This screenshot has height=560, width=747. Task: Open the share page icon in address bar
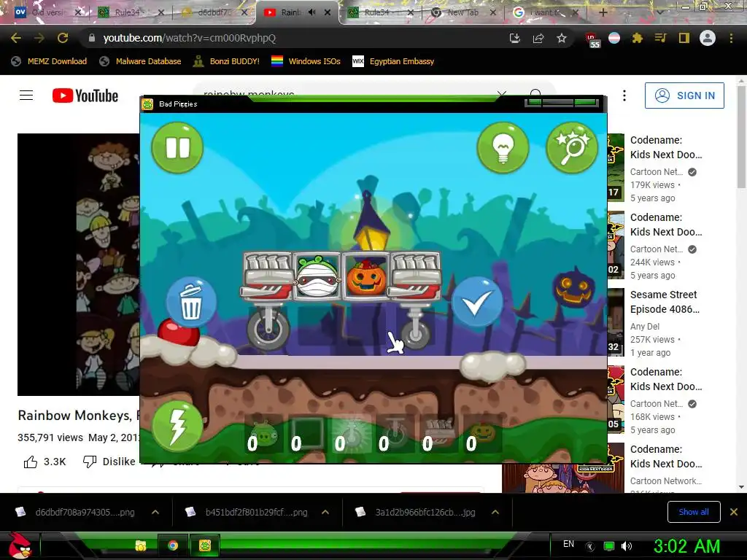(x=538, y=38)
